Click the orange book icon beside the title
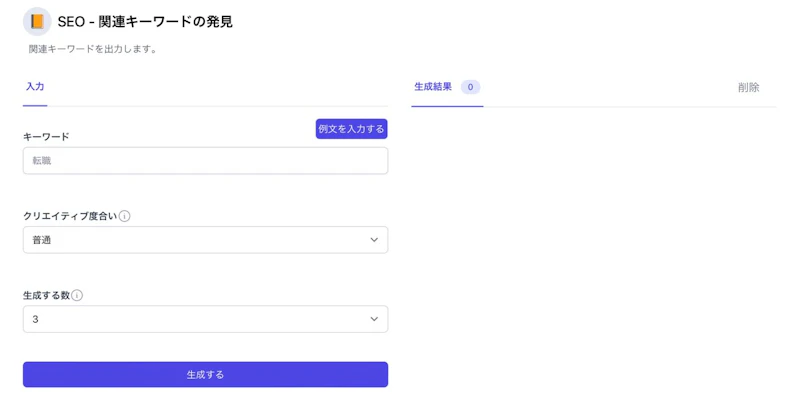This screenshot has height=406, width=800. (37, 21)
